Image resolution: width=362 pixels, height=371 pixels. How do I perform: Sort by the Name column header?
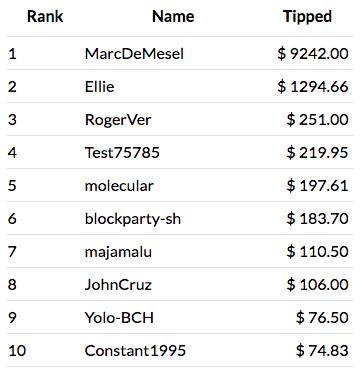pyautogui.click(x=173, y=16)
